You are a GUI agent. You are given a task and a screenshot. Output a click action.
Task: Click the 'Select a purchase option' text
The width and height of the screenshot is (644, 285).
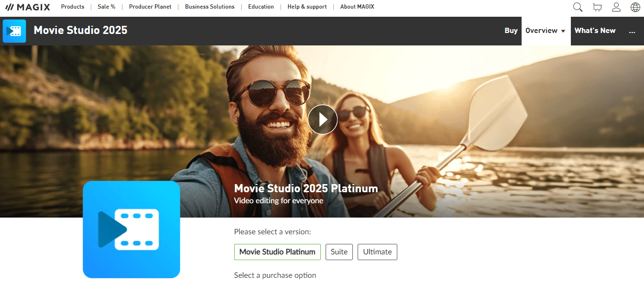(x=275, y=275)
